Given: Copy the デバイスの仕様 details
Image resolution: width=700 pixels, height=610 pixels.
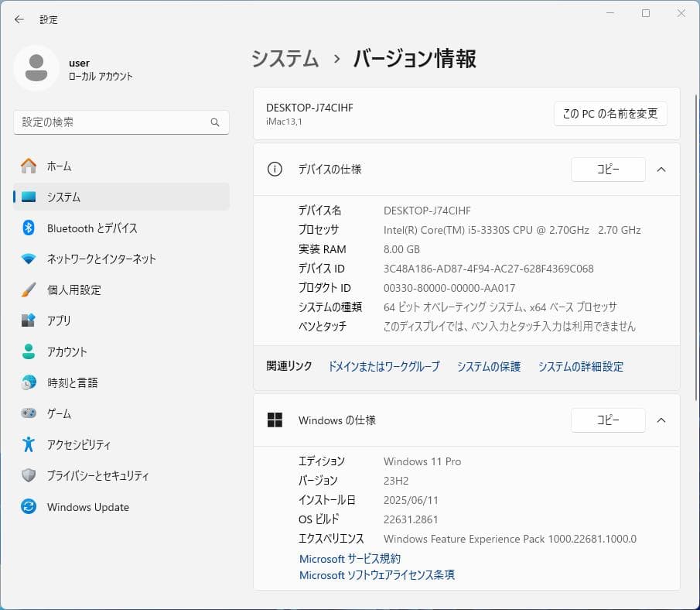Looking at the screenshot, I should [x=608, y=170].
